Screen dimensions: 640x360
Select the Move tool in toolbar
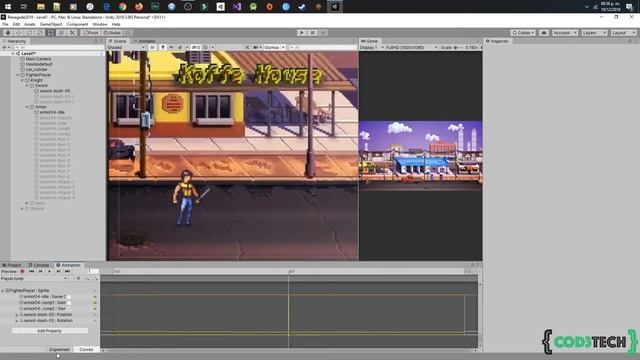pos(18,33)
